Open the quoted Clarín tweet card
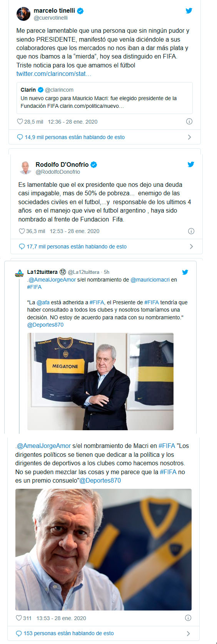The height and width of the screenshot is (644, 217). pos(104,98)
